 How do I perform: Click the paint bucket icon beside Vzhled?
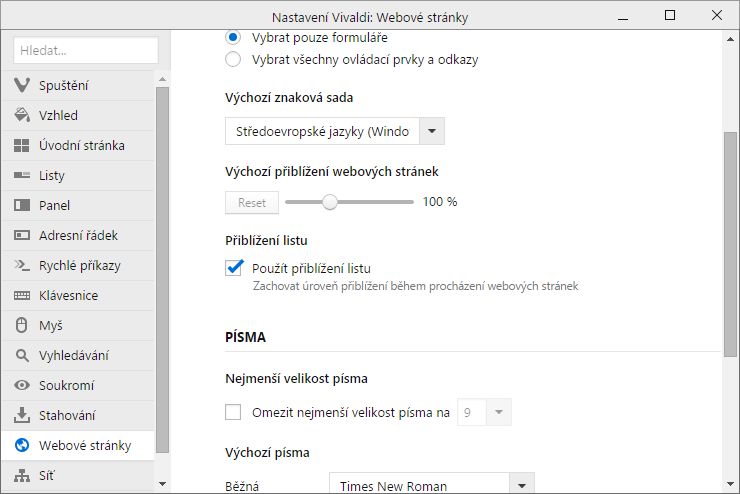22,115
